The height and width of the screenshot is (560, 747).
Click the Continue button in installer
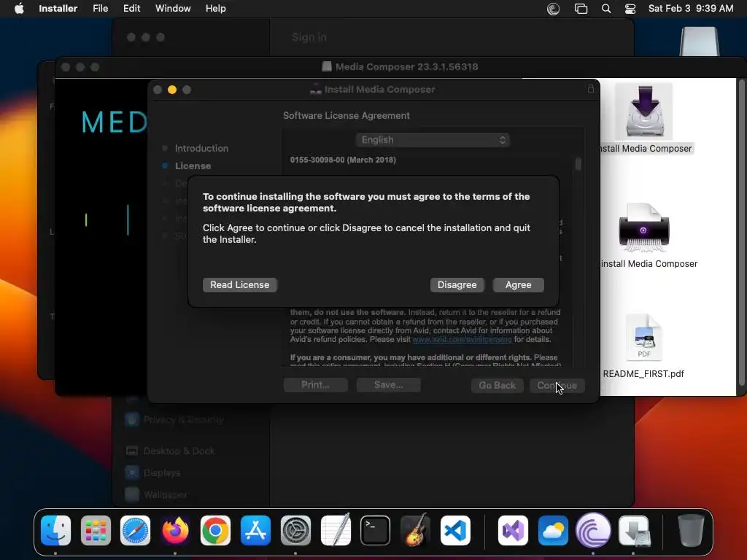pyautogui.click(x=557, y=385)
